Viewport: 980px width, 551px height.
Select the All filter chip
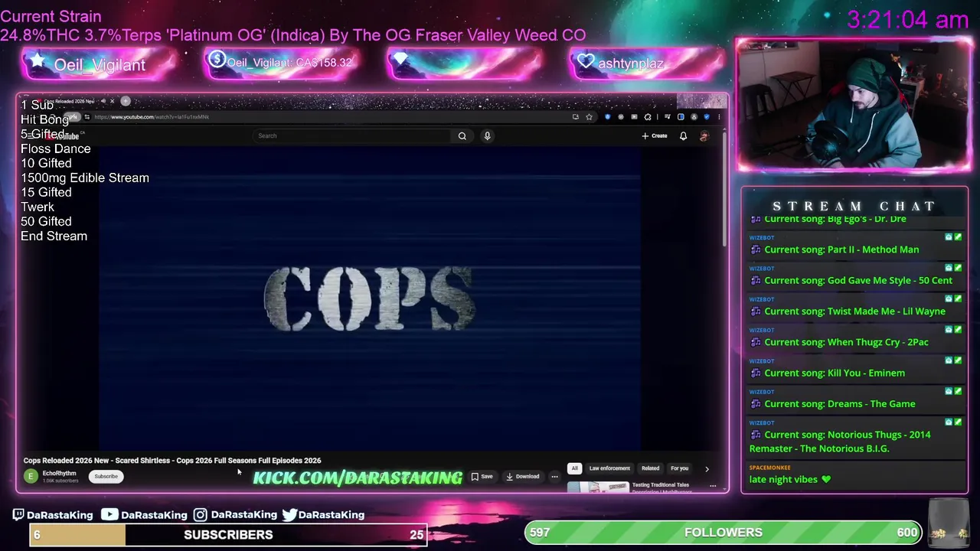click(574, 468)
